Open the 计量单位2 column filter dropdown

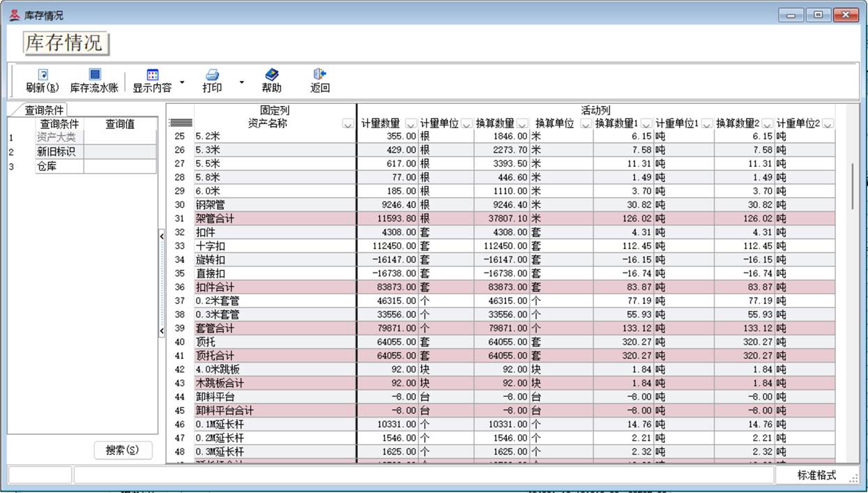828,124
